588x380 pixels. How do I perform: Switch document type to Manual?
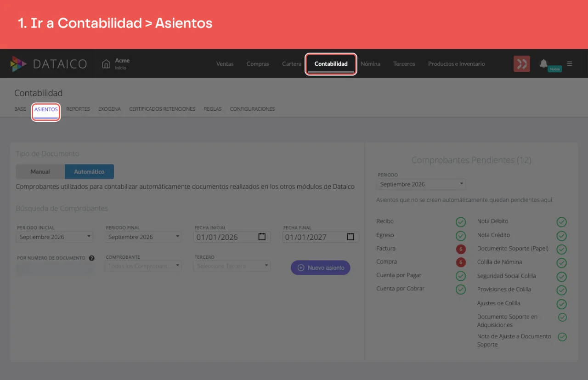[x=40, y=171]
